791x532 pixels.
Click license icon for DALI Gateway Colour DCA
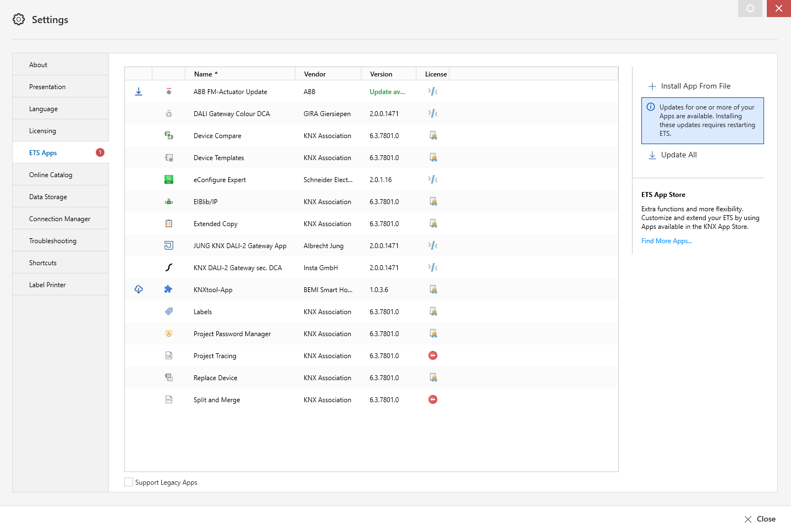[x=433, y=113]
